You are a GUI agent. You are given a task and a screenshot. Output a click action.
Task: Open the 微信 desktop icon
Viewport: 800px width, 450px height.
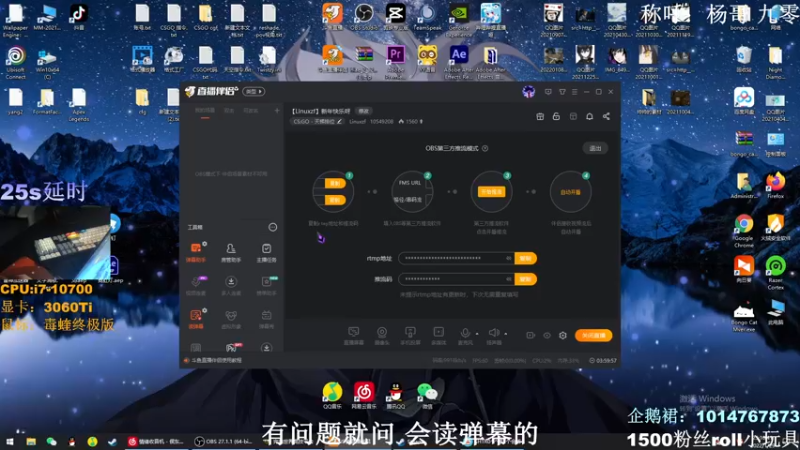tap(428, 395)
